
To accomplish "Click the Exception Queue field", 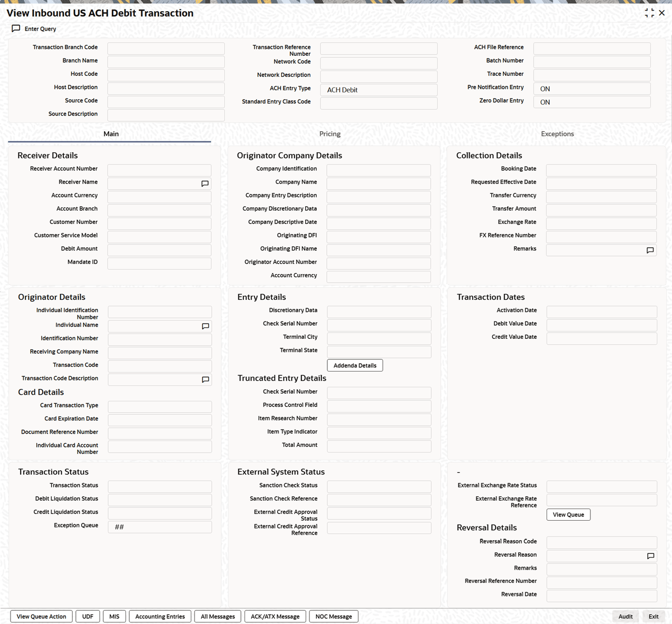I will point(160,527).
